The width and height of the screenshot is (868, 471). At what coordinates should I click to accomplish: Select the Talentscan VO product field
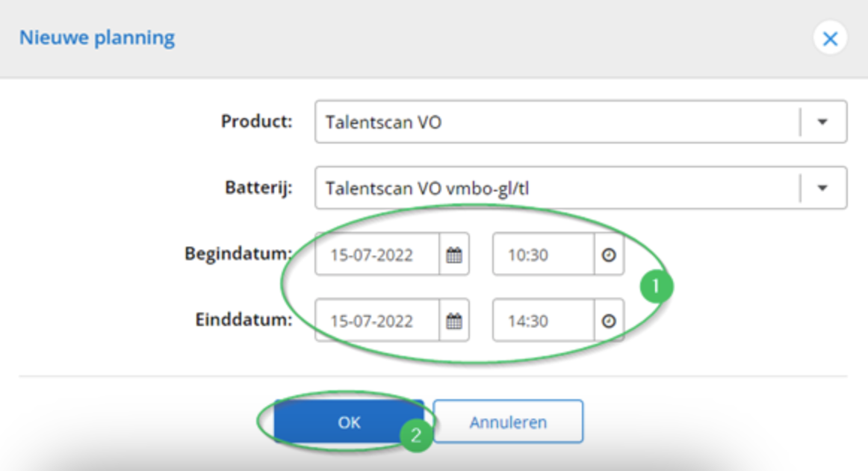[x=553, y=122]
